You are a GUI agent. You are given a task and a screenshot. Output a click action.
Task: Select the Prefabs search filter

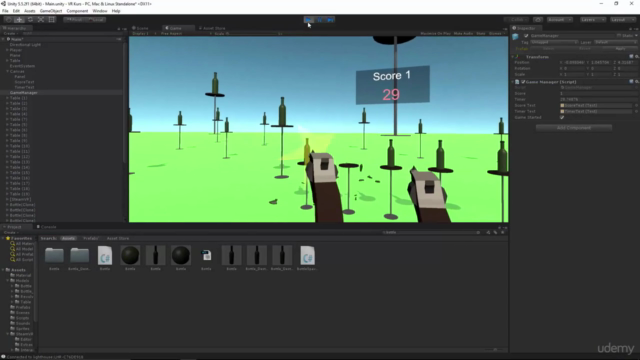(x=91, y=238)
